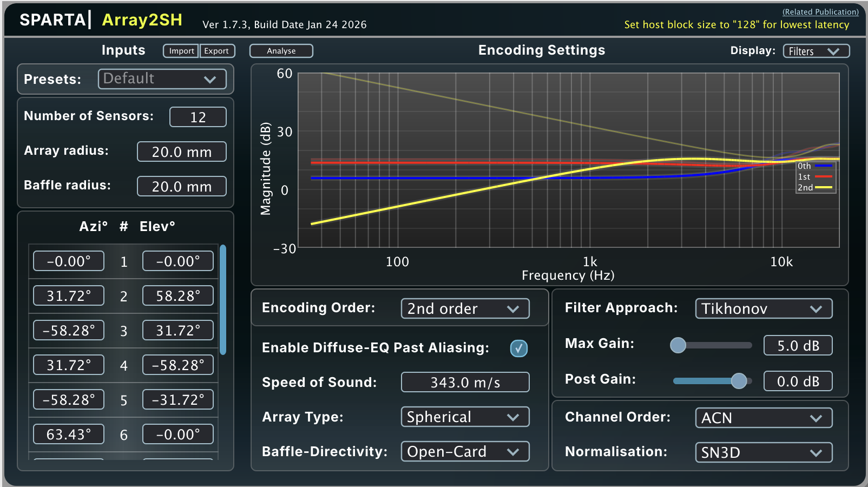Click the Export button
The width and height of the screenshot is (868, 487).
tap(217, 51)
